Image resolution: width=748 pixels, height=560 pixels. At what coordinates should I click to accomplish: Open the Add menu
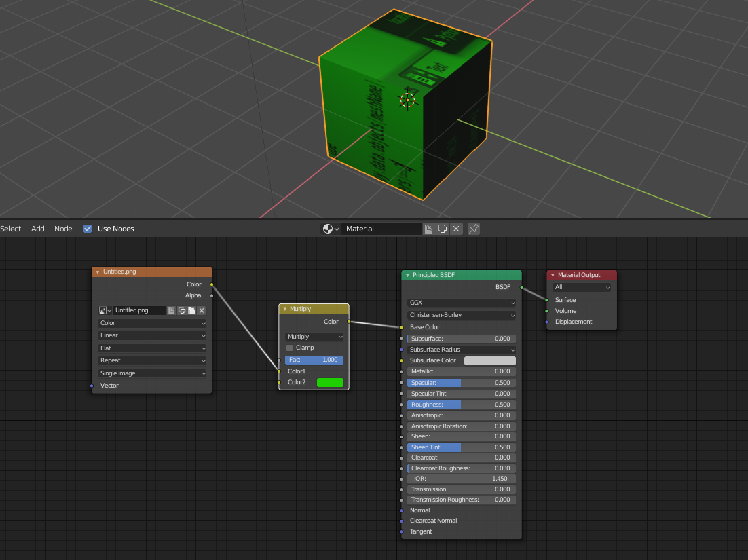coord(37,228)
